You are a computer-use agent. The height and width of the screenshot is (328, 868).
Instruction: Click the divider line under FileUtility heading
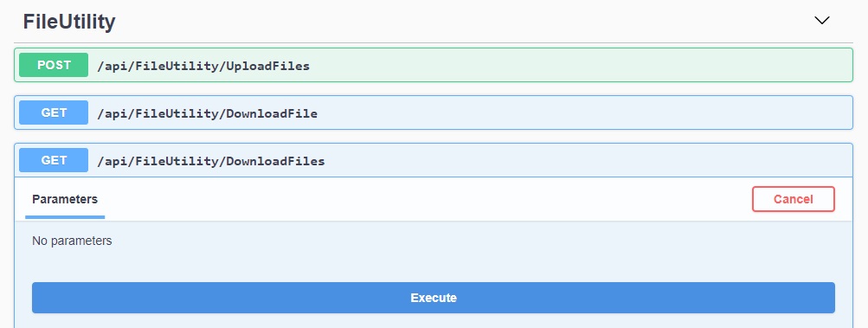point(434,42)
